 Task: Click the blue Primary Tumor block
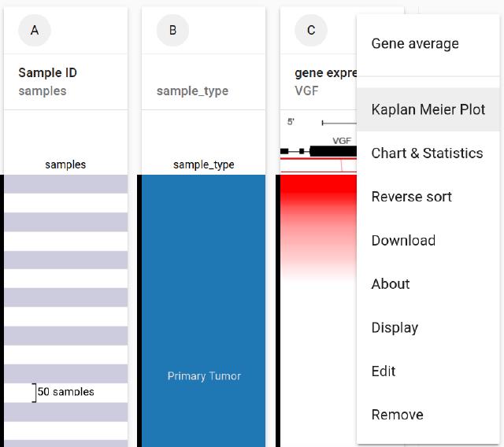[204, 315]
